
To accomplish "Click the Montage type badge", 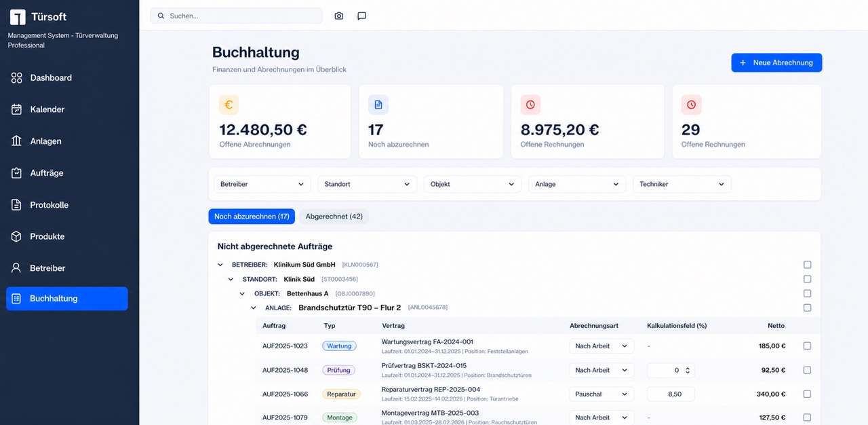I will [340, 418].
